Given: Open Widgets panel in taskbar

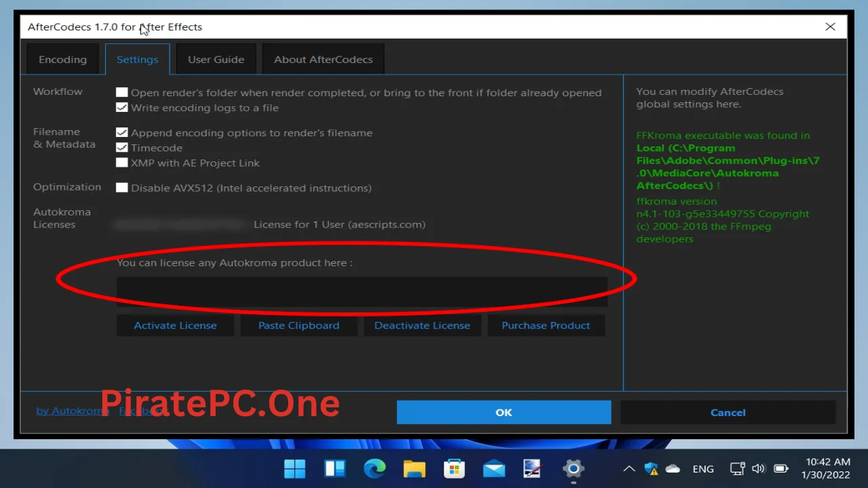Looking at the screenshot, I should click(335, 468).
